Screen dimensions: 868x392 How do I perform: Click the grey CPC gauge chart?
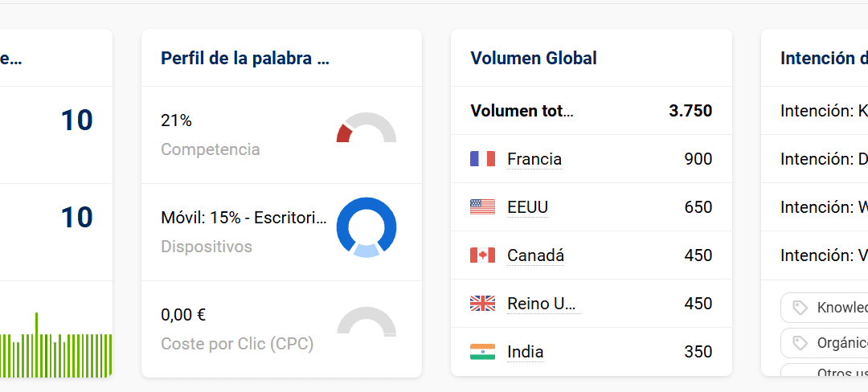(366, 322)
